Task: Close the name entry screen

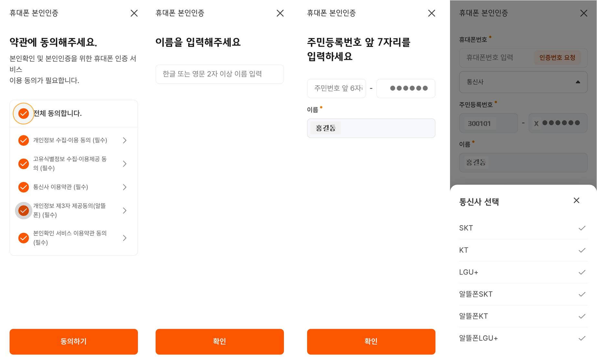Action: (x=280, y=13)
